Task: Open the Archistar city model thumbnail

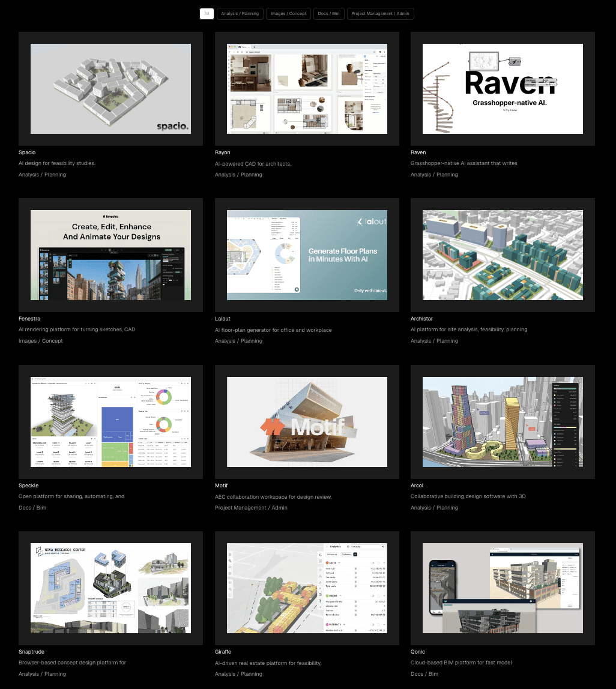Action: tap(503, 255)
